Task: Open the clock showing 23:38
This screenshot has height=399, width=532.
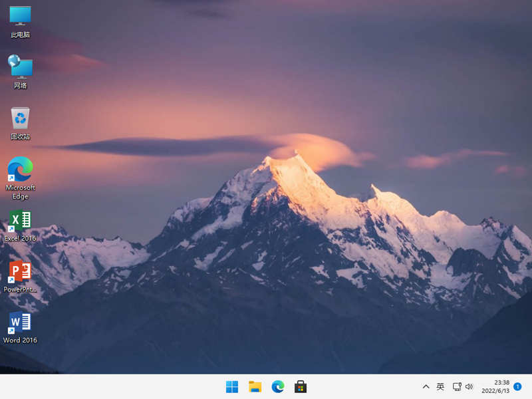Action: 502,382
